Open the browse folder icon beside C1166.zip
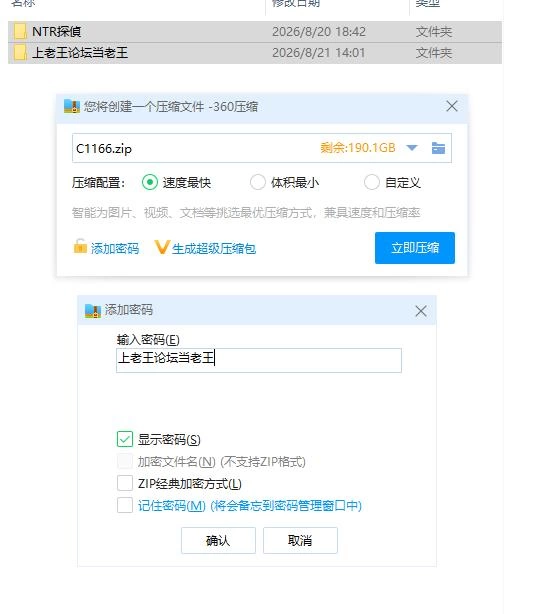This screenshot has height=614, width=544. coord(438,148)
